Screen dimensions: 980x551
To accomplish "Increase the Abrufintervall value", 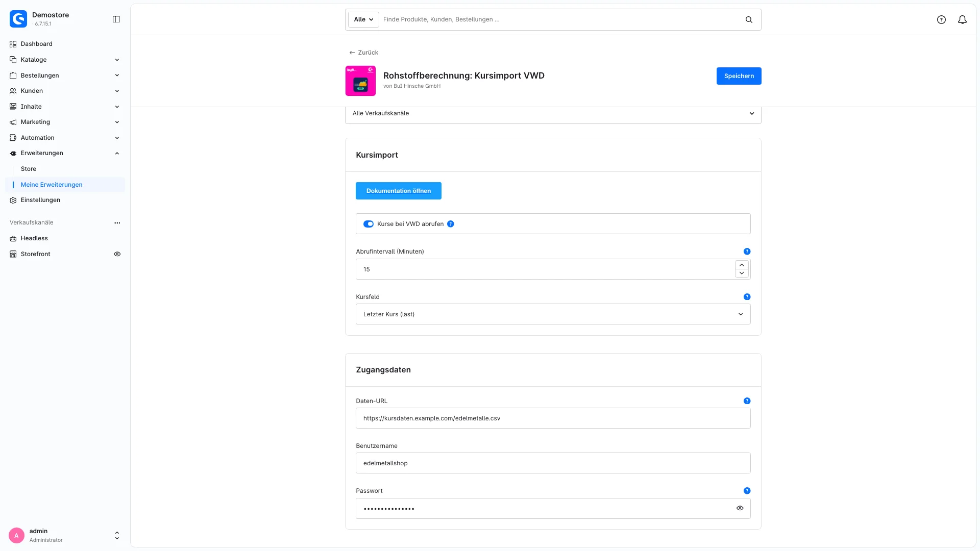I will pyautogui.click(x=742, y=265).
